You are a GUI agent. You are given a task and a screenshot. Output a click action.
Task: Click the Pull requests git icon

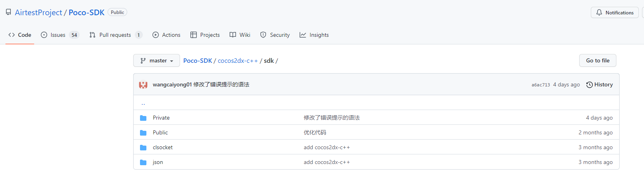[92, 35]
